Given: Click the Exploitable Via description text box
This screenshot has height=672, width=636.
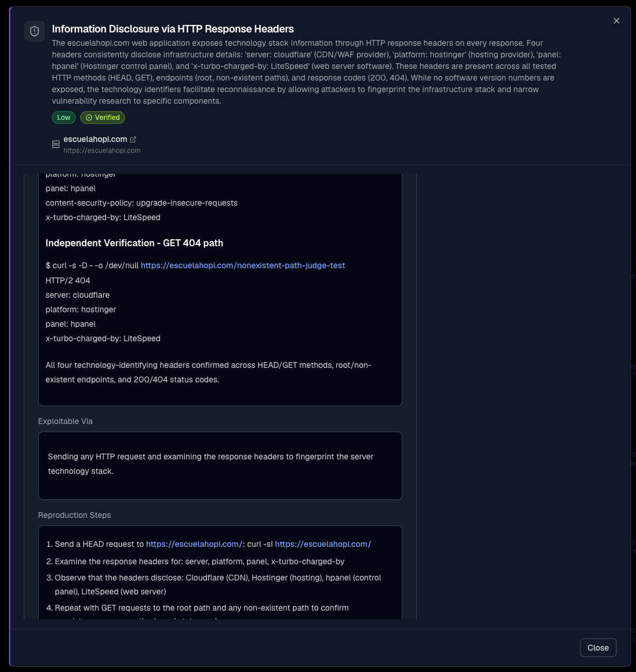Looking at the screenshot, I should [x=220, y=466].
